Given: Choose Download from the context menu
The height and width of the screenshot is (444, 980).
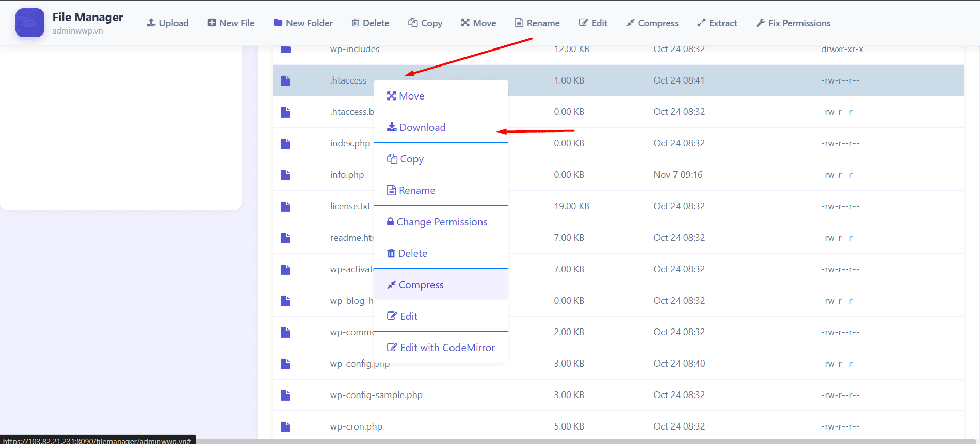Looking at the screenshot, I should [x=416, y=127].
